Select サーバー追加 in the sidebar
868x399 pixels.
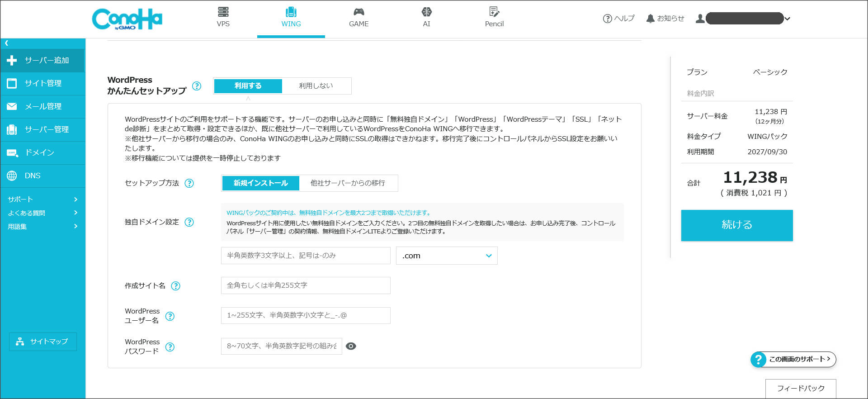coord(42,60)
